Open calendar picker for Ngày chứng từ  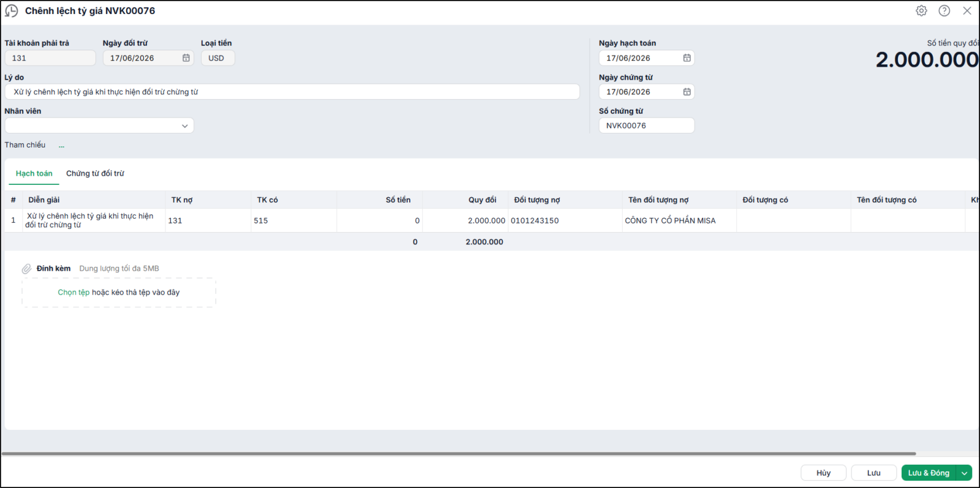coord(687,92)
